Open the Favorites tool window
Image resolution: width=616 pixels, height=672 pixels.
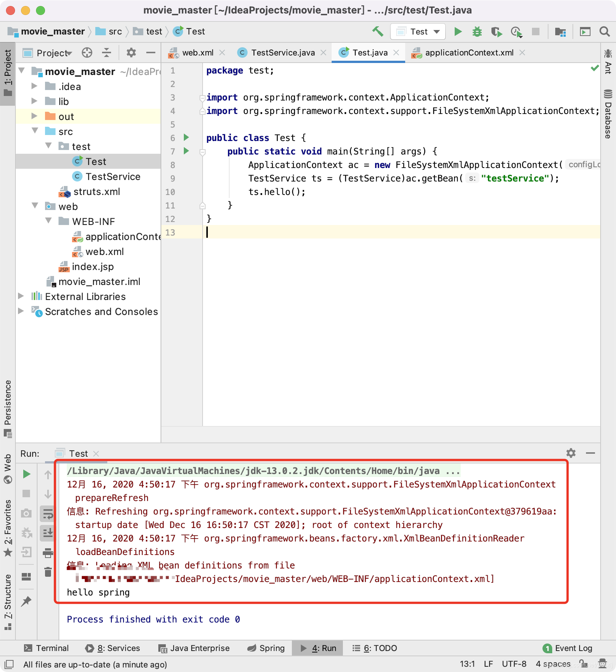[8, 528]
